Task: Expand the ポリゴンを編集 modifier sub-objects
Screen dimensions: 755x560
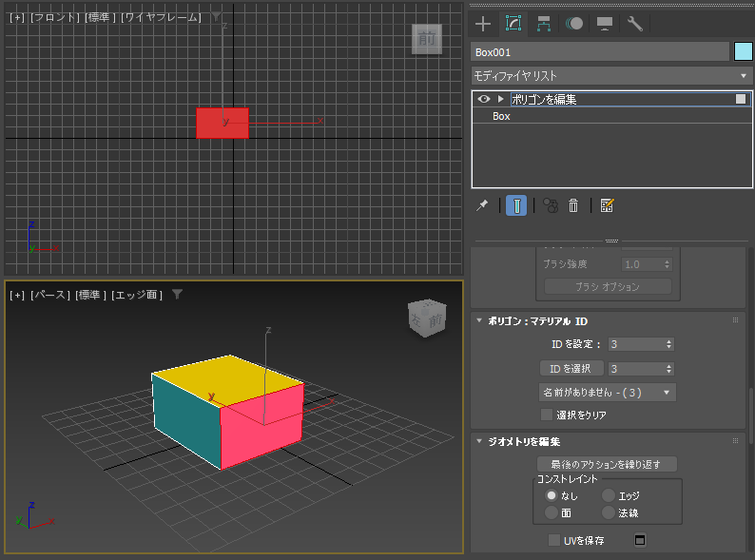Action: 501,99
